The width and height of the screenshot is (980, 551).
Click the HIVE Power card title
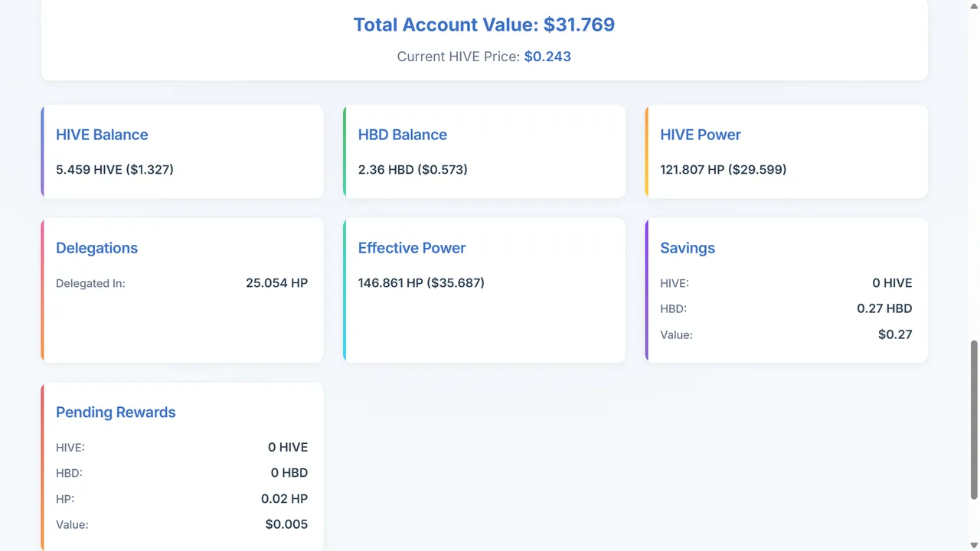(701, 135)
